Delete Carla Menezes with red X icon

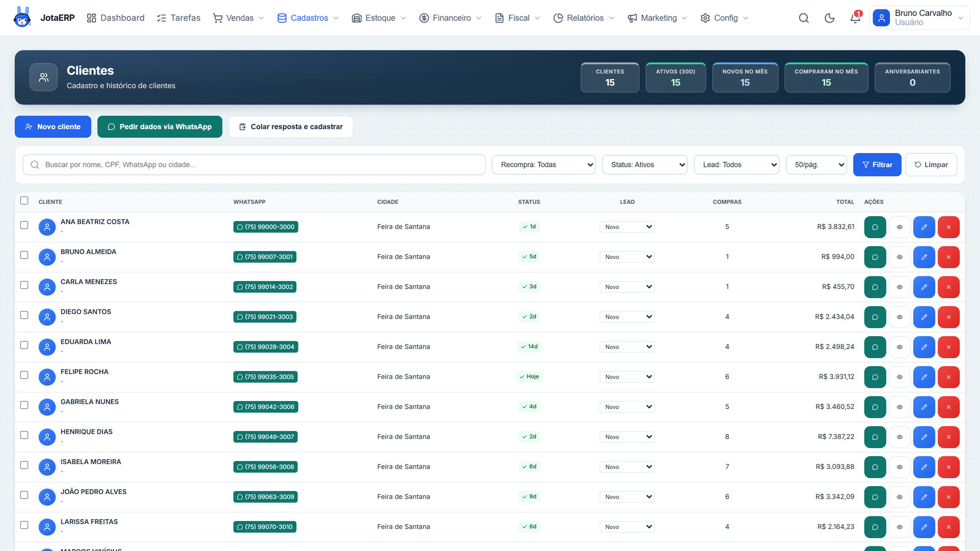pos(948,287)
